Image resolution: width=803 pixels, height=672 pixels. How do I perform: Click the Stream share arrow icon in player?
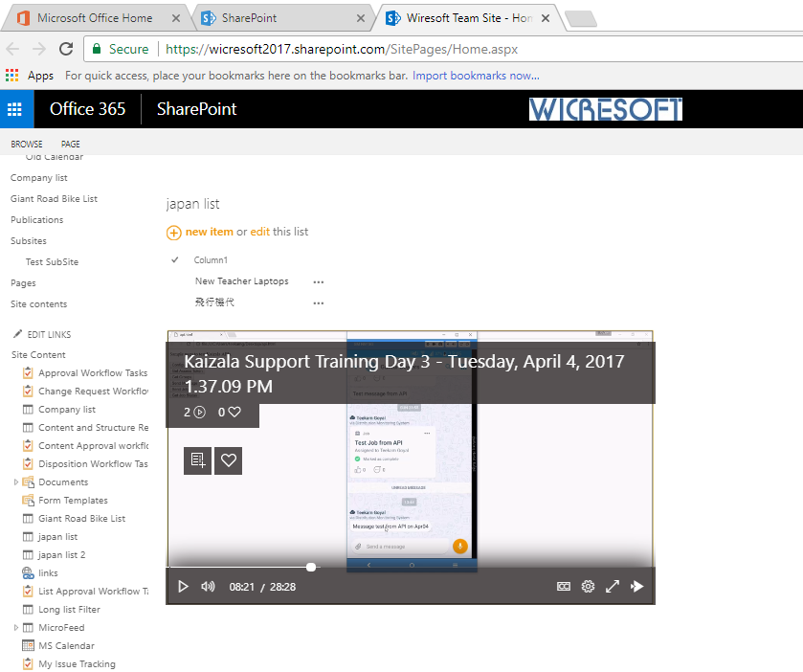pos(637,587)
